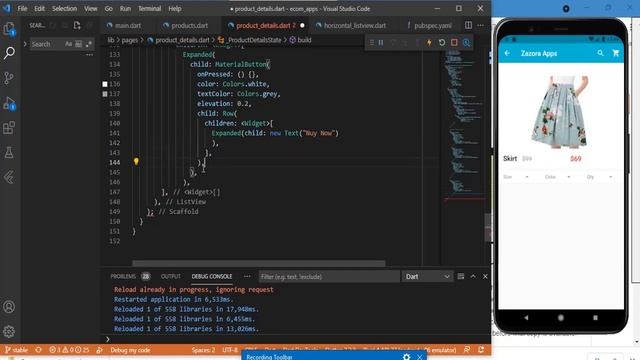640x360 pixels.
Task: Open Manage gear in activity bar
Action: click(x=9, y=331)
